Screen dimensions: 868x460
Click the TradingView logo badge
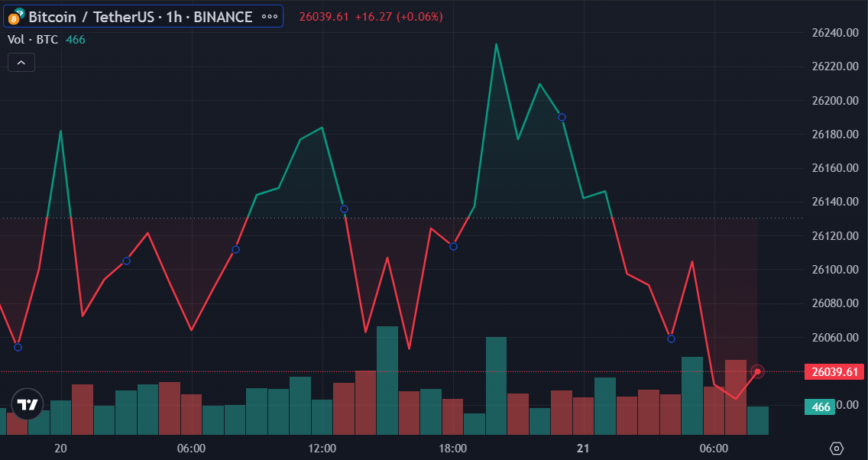pos(28,404)
